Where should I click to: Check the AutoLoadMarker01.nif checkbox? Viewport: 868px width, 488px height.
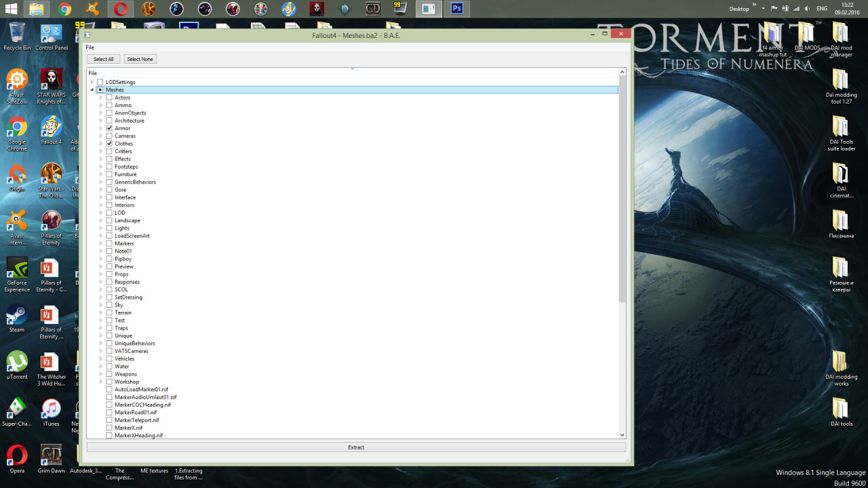[x=109, y=390]
